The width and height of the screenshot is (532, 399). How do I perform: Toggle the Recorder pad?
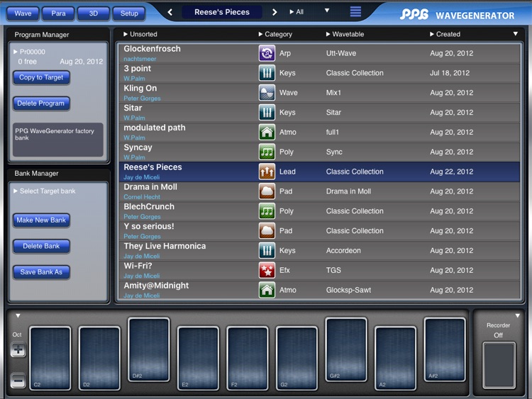pyautogui.click(x=499, y=365)
